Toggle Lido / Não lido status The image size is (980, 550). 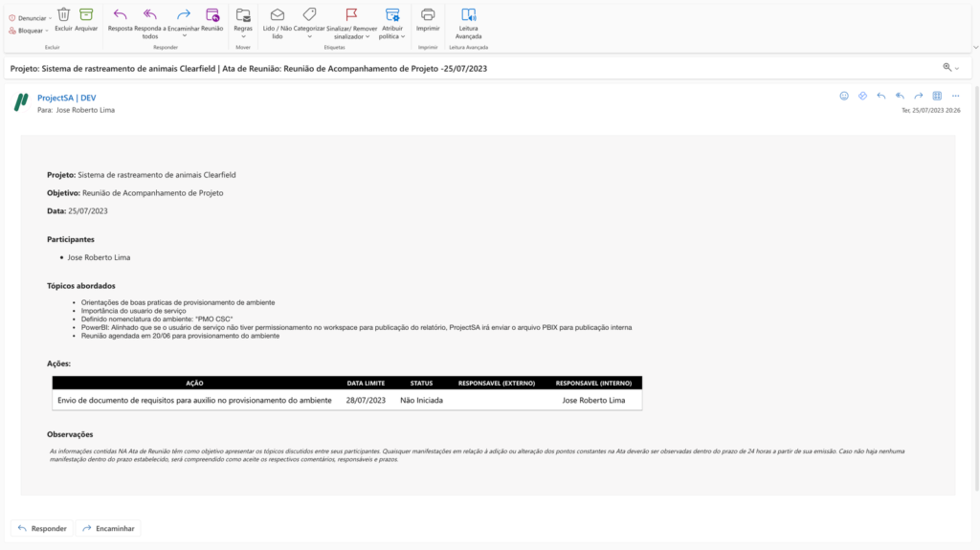point(278,14)
